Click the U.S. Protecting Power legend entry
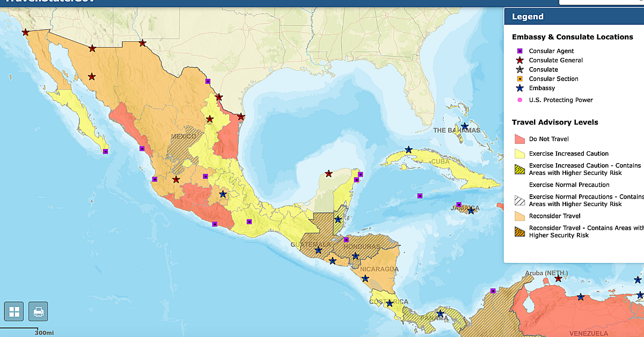The width and height of the screenshot is (644, 337). [x=561, y=100]
